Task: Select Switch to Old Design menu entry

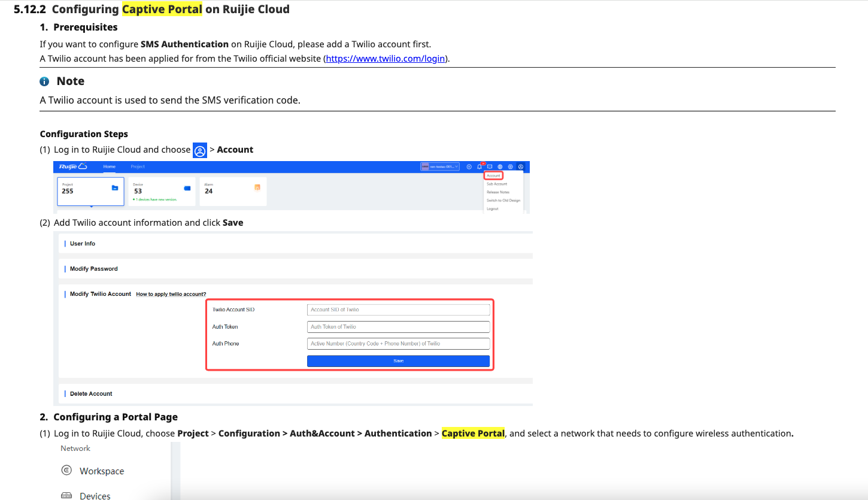Action: pyautogui.click(x=503, y=201)
